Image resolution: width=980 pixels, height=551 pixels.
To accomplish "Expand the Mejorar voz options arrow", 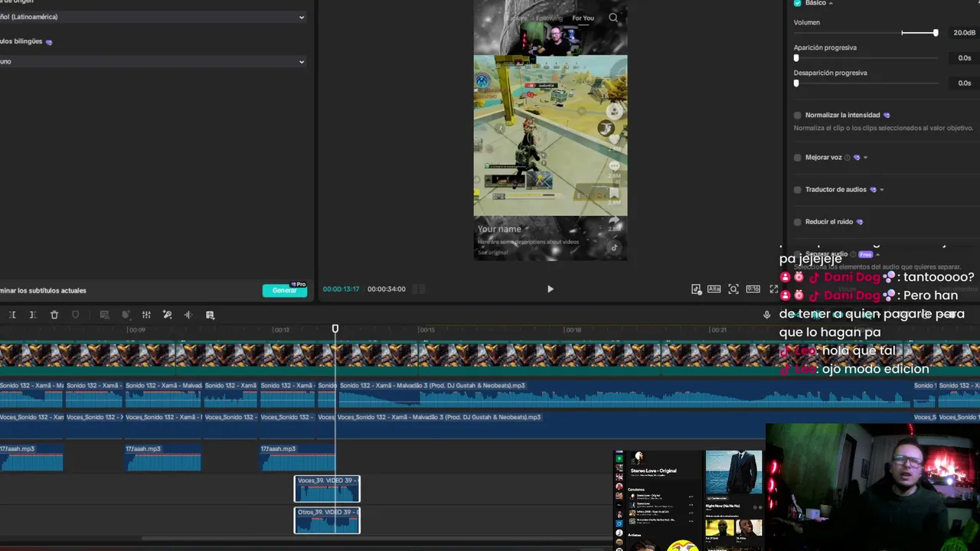I will point(865,158).
